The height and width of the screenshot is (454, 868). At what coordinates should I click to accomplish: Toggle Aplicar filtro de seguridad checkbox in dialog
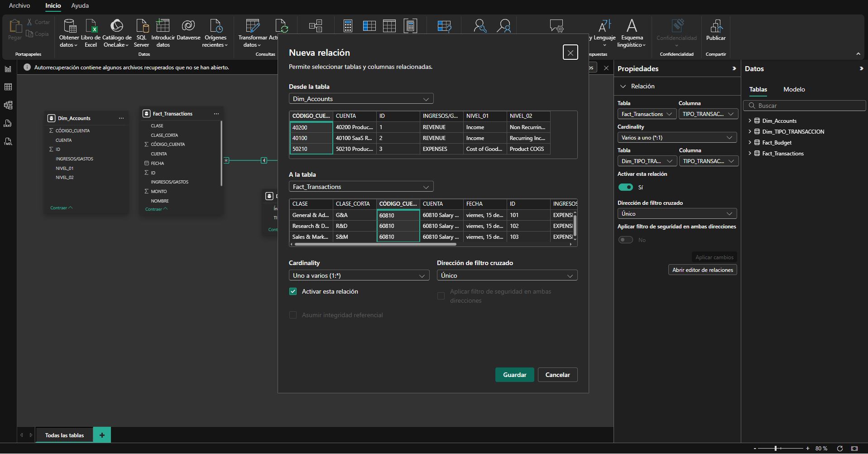pos(441,296)
